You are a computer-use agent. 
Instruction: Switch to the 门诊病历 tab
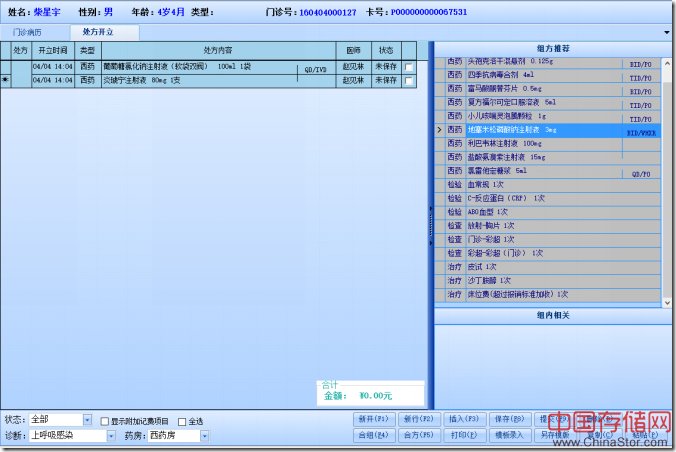pos(28,32)
